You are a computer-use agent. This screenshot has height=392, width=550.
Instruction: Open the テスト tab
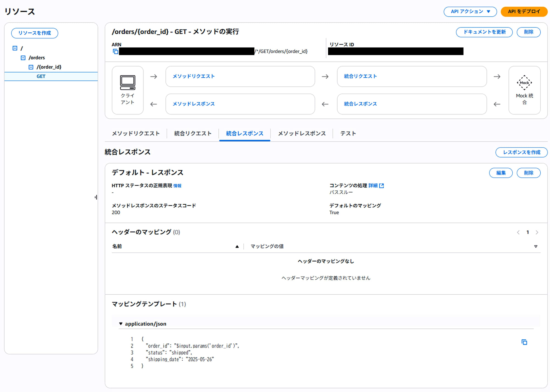348,133
